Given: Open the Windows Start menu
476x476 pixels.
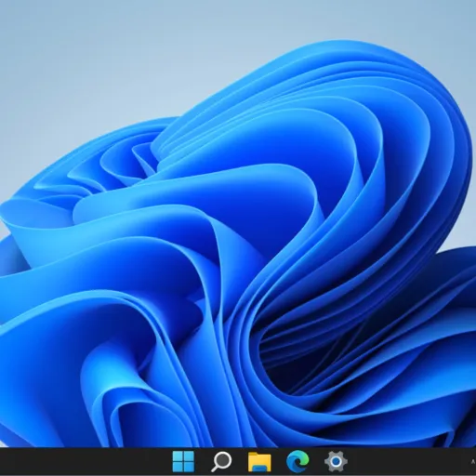Looking at the screenshot, I should point(183,461).
